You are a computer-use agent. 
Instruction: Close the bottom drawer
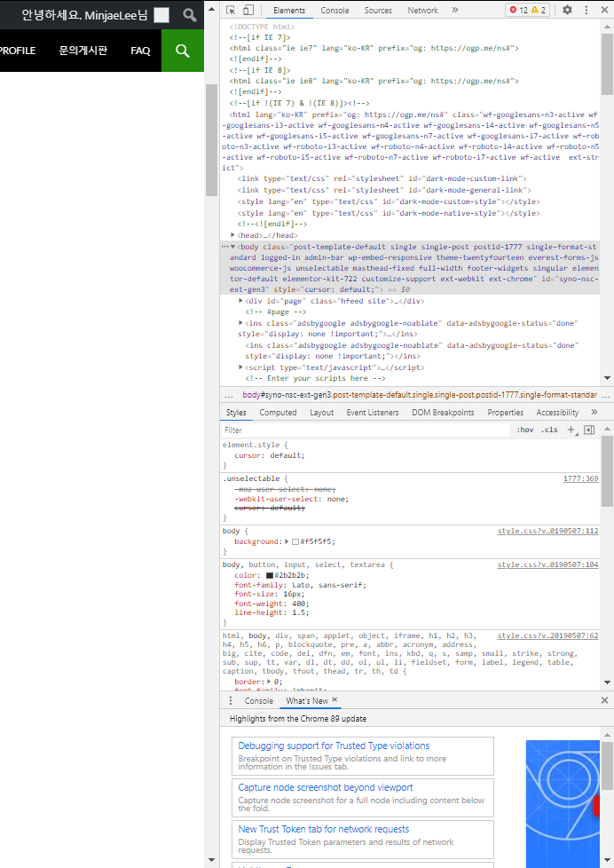604,700
